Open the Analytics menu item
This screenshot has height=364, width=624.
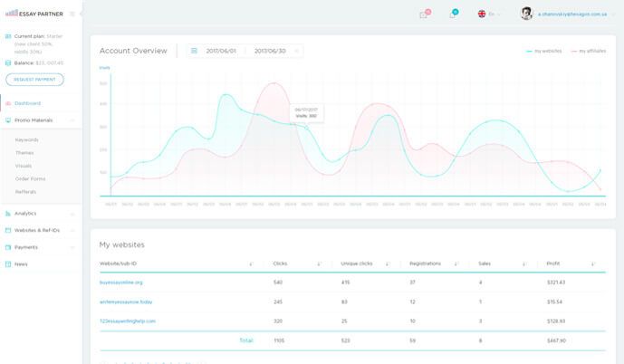click(25, 214)
